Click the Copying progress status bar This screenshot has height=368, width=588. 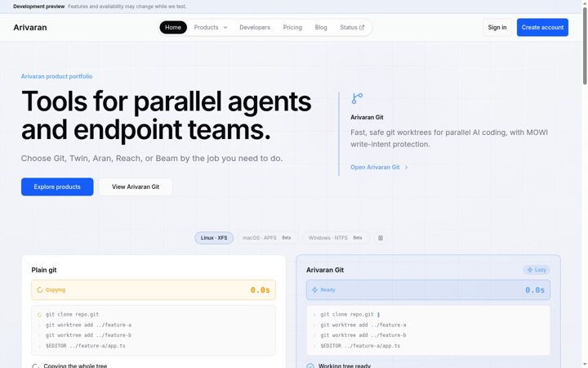coord(154,289)
